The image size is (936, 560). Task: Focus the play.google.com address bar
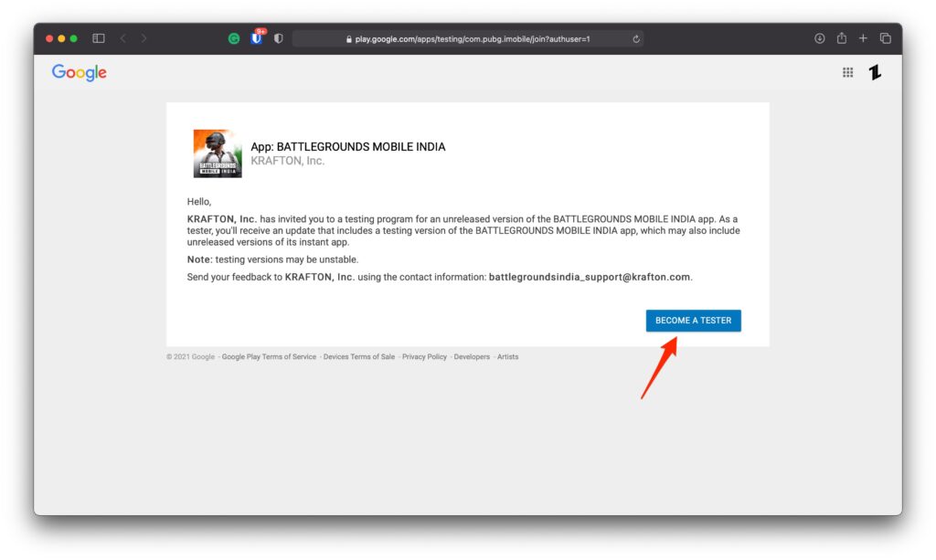click(468, 38)
